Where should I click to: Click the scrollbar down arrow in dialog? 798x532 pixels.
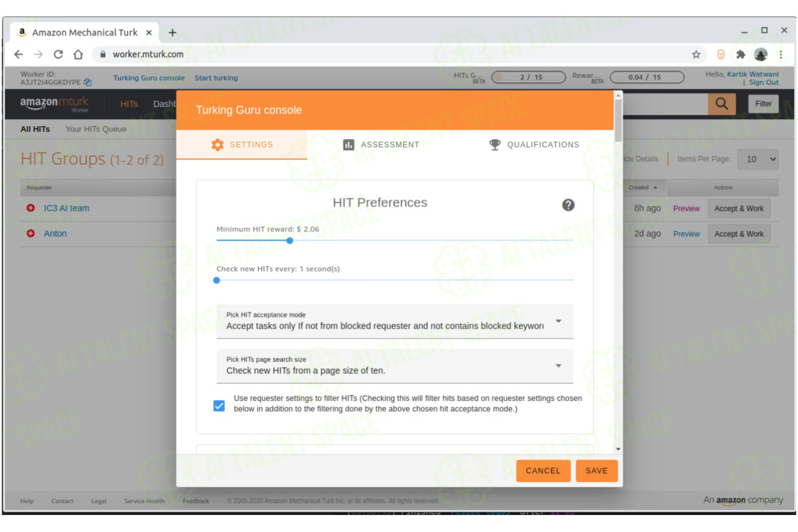pyautogui.click(x=618, y=450)
